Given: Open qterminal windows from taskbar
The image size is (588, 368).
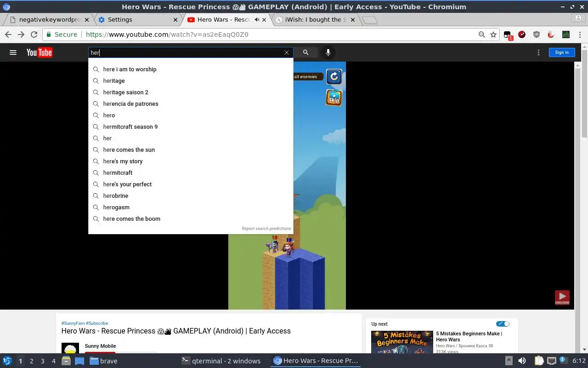Looking at the screenshot, I should point(221,361).
